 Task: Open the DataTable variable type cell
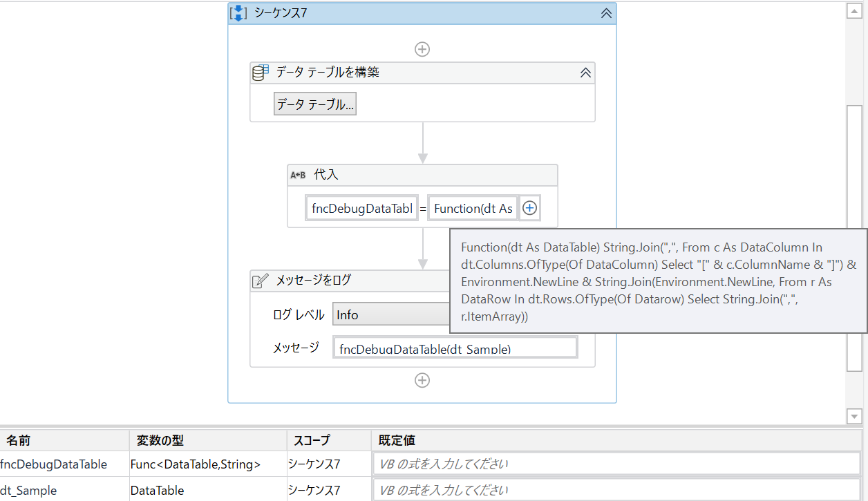(x=207, y=490)
